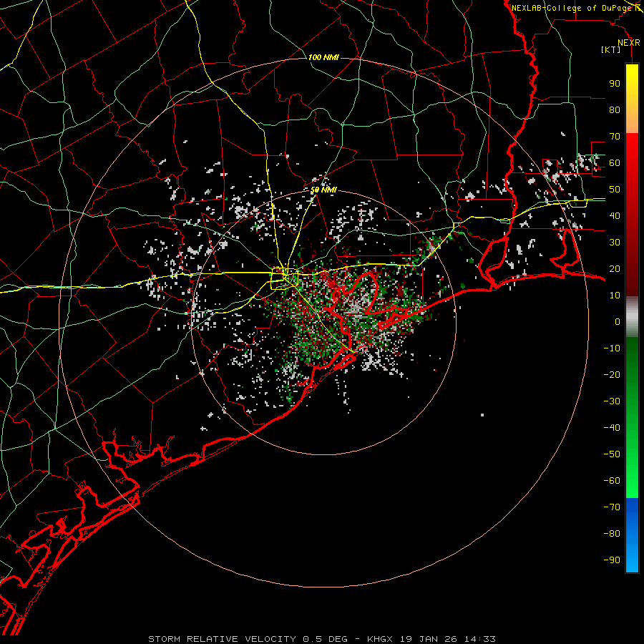Click the NEXR label above the color scale

click(x=629, y=43)
